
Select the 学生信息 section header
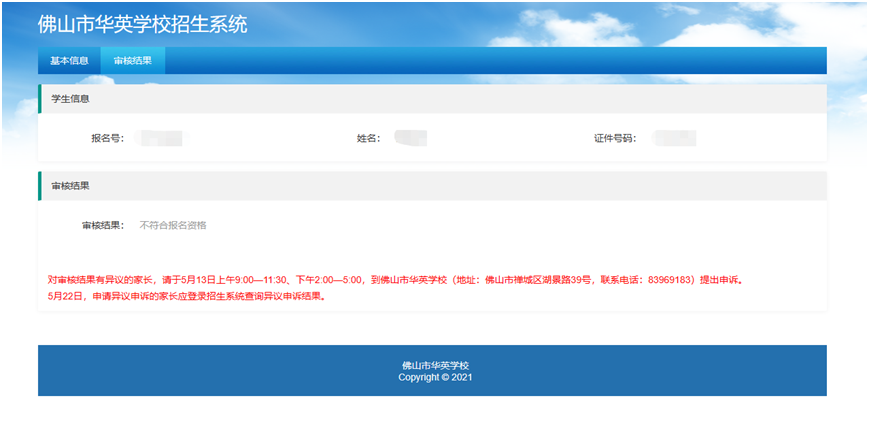pos(432,99)
